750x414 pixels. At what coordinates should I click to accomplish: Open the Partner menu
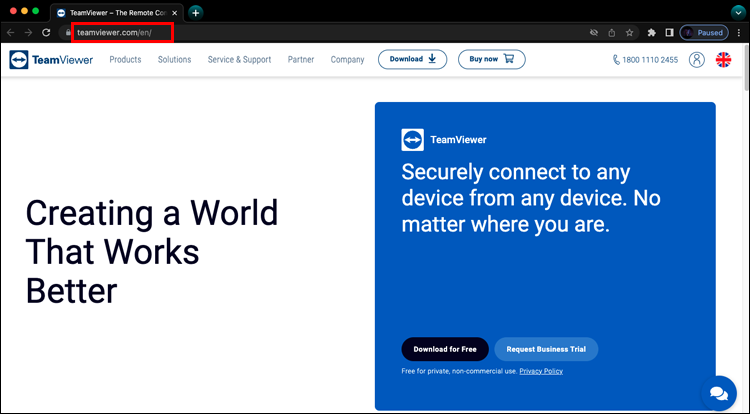pos(301,59)
